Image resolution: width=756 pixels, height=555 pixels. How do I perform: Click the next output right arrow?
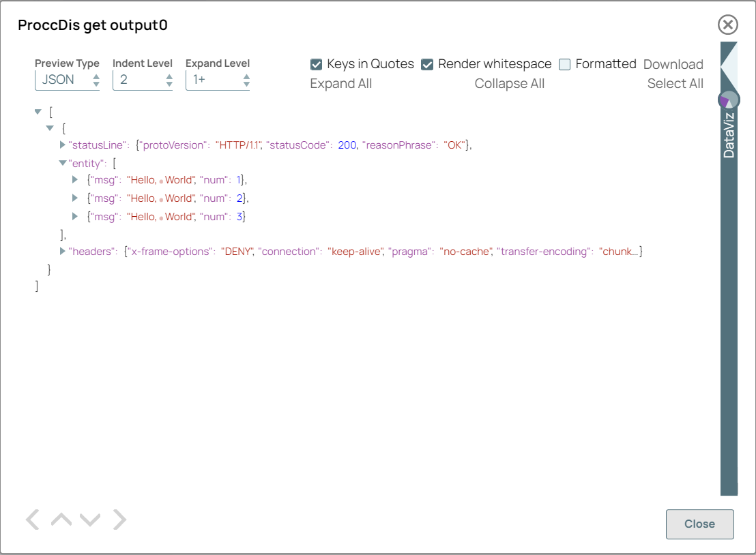(119, 520)
